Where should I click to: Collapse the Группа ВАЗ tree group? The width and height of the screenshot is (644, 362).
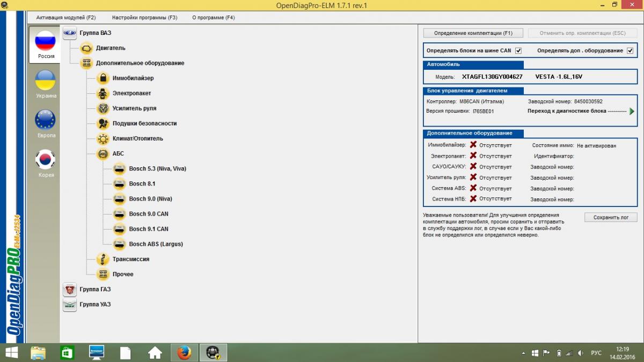70,33
